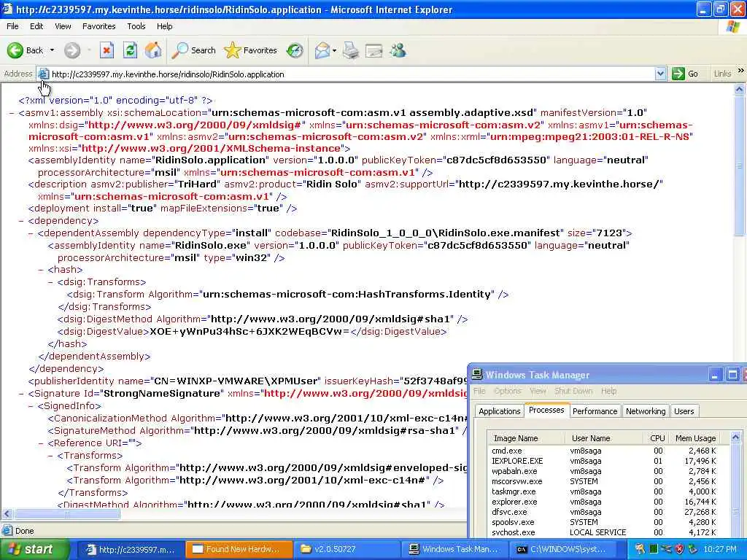Image resolution: width=747 pixels, height=560 pixels.
Task: Open the Back history dropdown arrow
Action: 52,50
